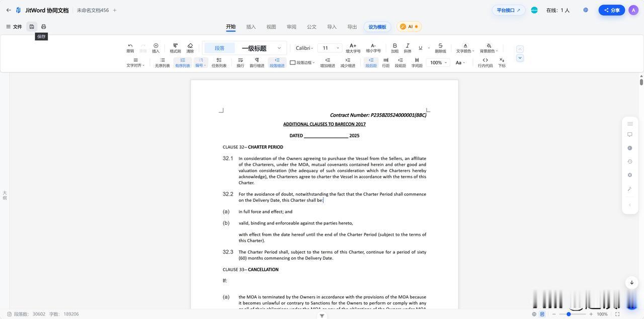This screenshot has height=319, width=644.
Task: Open settings gear in right sidebar
Action: [x=630, y=175]
